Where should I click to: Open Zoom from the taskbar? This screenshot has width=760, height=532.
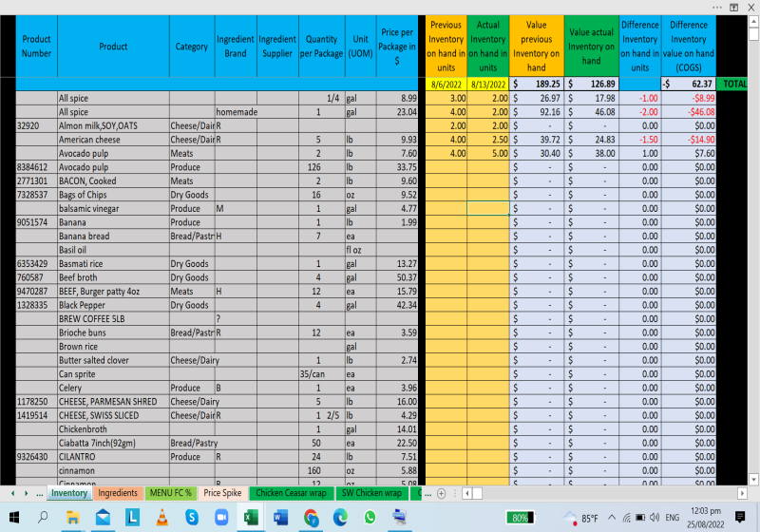click(221, 518)
